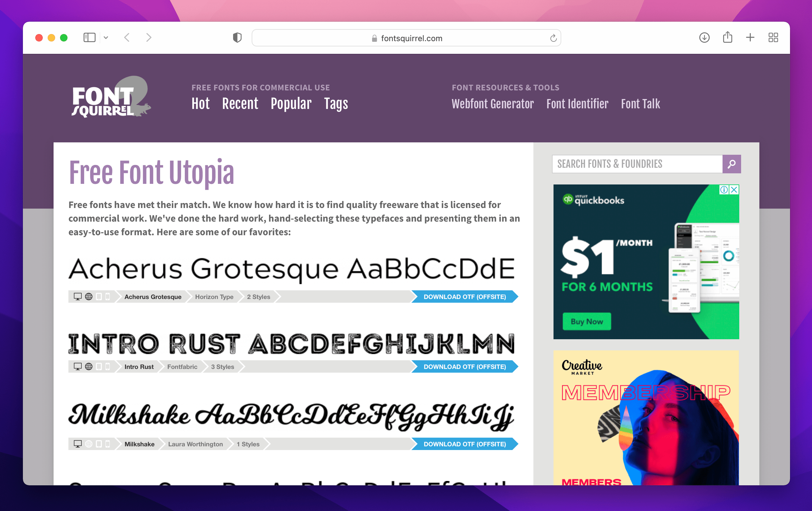Click the search icon for fonts
Image resolution: width=812 pixels, height=511 pixels.
(x=732, y=164)
